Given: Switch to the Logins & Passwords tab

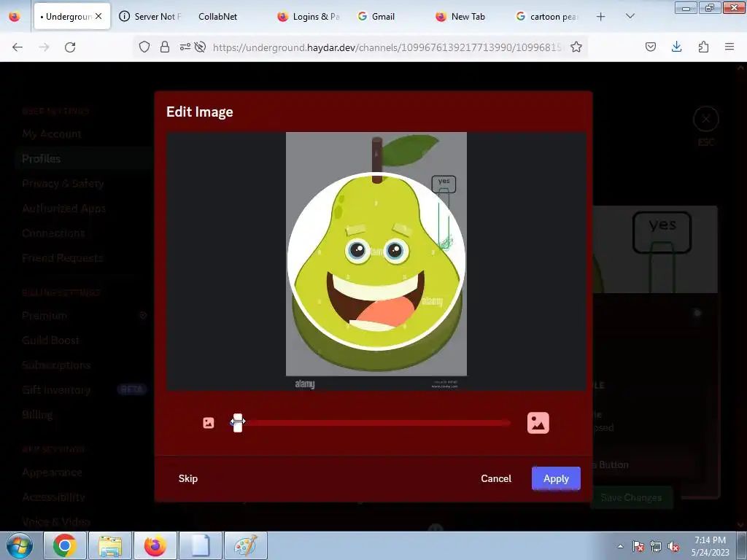Looking at the screenshot, I should pyautogui.click(x=309, y=16).
